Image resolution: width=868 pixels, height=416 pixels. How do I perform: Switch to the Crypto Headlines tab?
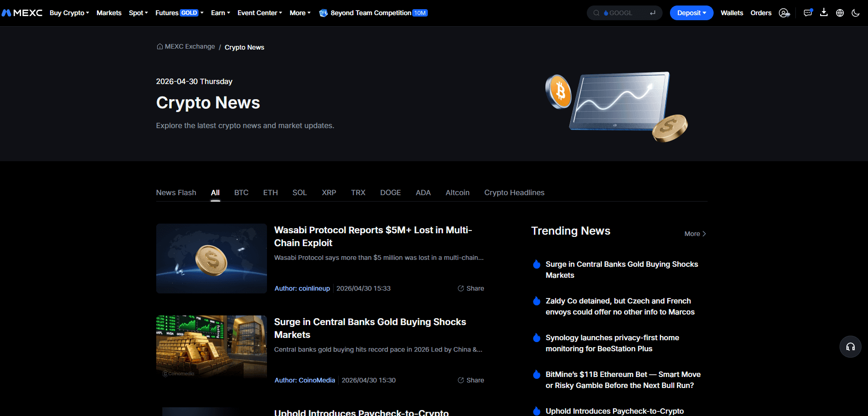[x=514, y=192]
